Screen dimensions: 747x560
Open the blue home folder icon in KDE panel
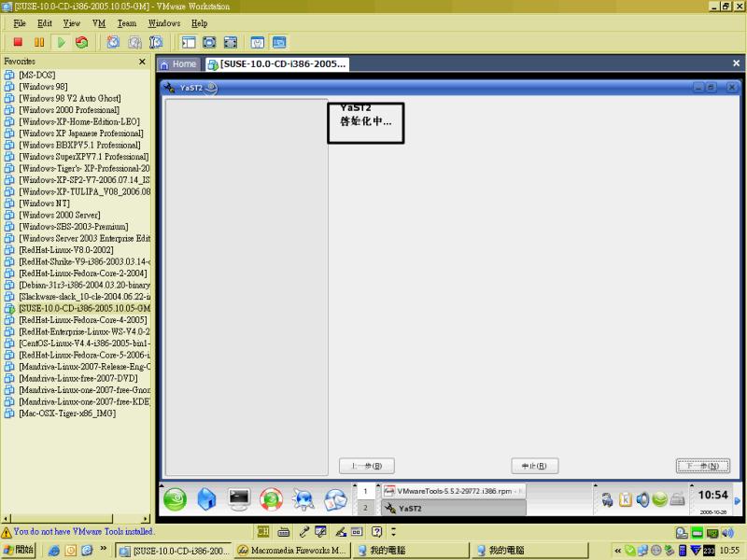[206, 499]
